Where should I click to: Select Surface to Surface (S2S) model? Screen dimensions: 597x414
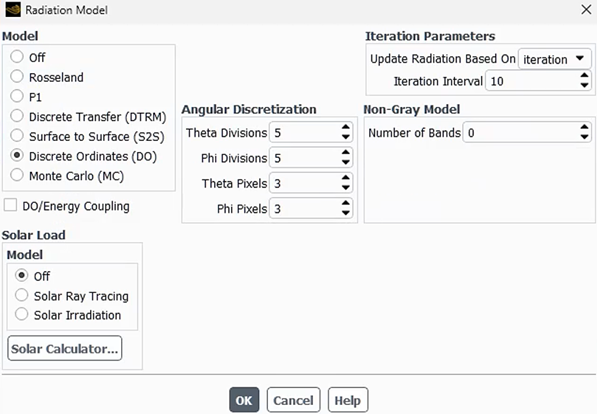point(17,135)
